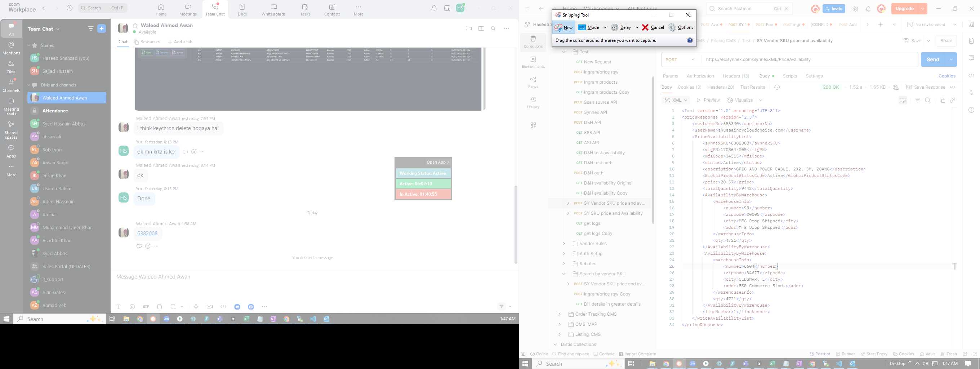
Task: Open Postman Authorization tab
Action: click(x=700, y=76)
